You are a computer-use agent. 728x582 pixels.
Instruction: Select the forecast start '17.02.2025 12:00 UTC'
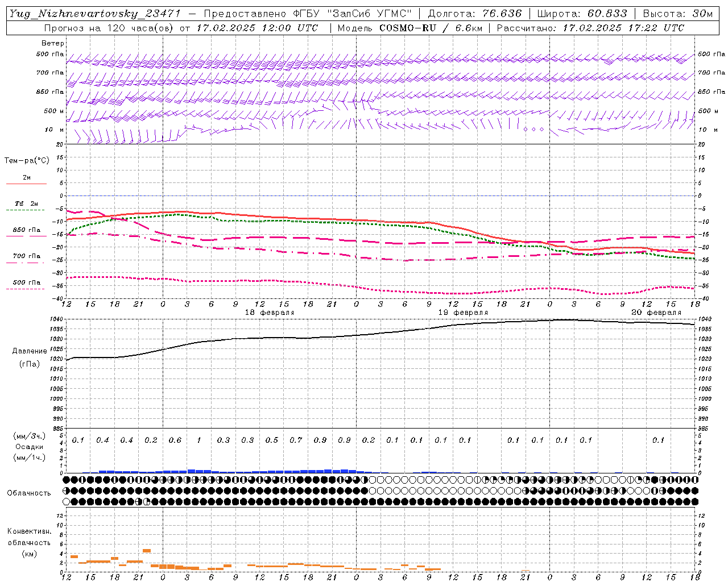click(x=257, y=28)
